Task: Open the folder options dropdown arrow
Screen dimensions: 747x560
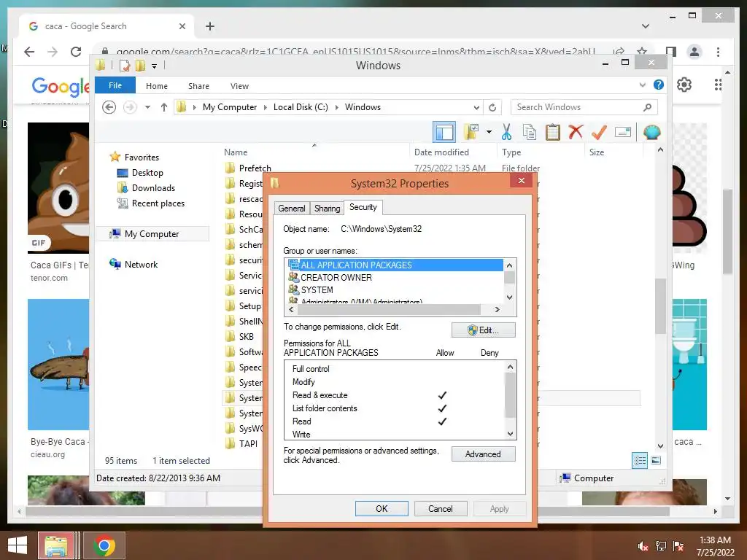Action: point(489,132)
